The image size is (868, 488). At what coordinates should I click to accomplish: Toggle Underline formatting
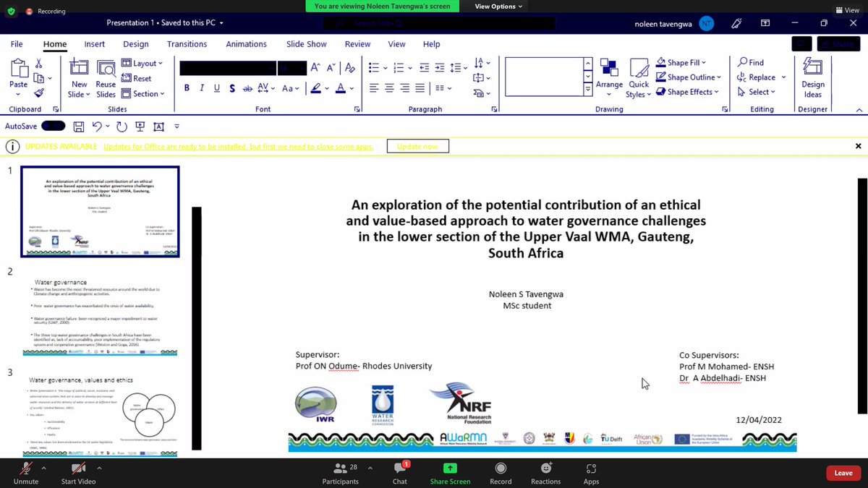point(217,88)
